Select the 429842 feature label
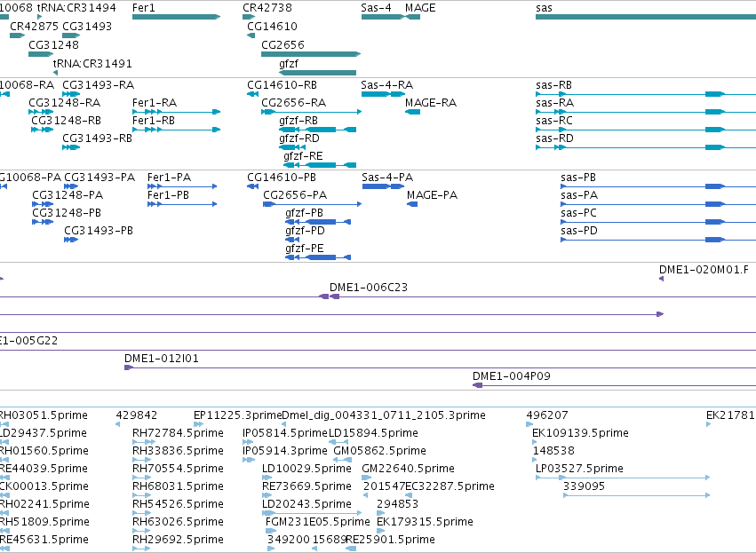The image size is (756, 553). tap(137, 415)
